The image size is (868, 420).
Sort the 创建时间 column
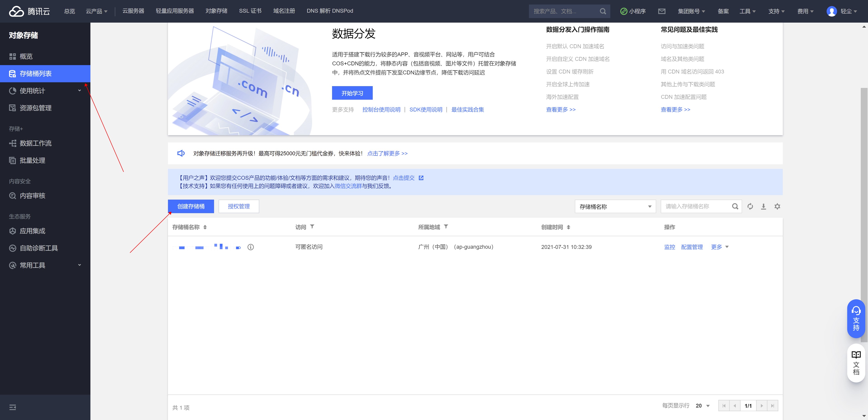[x=568, y=227]
